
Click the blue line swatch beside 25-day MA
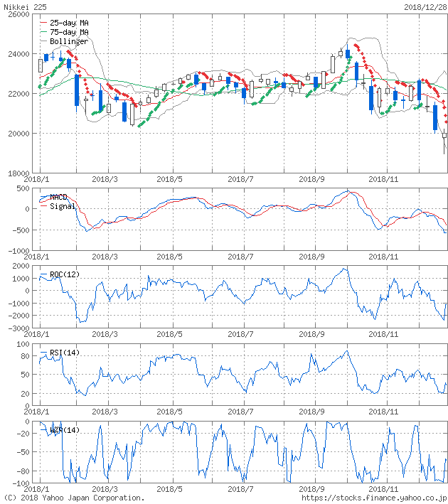44,23
